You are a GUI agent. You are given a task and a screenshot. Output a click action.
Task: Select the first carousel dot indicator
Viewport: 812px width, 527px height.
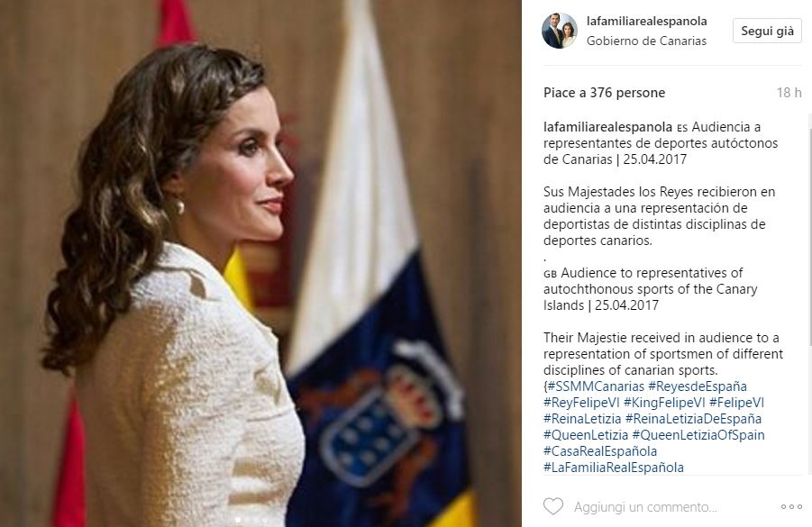(238, 520)
